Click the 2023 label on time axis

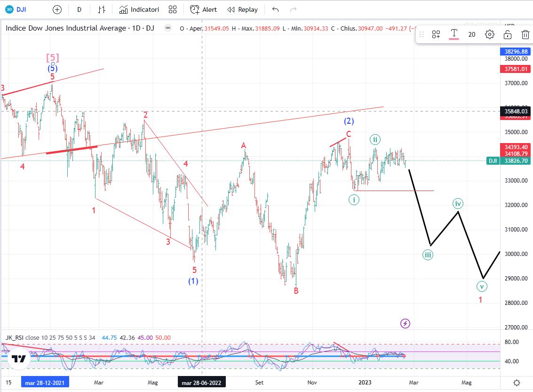pyautogui.click(x=365, y=383)
